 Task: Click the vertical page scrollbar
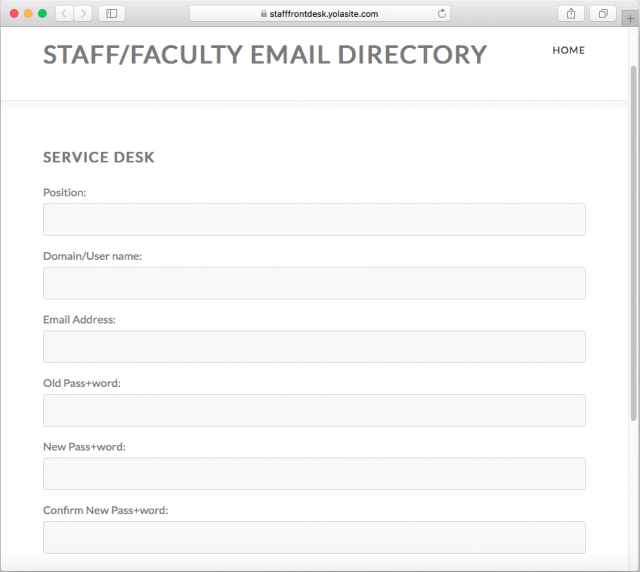coord(633,243)
